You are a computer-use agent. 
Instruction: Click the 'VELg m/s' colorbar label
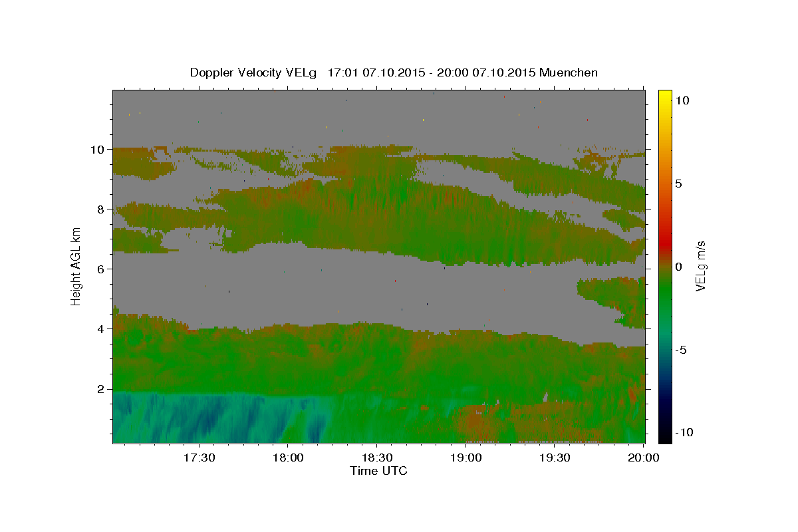pyautogui.click(x=700, y=265)
